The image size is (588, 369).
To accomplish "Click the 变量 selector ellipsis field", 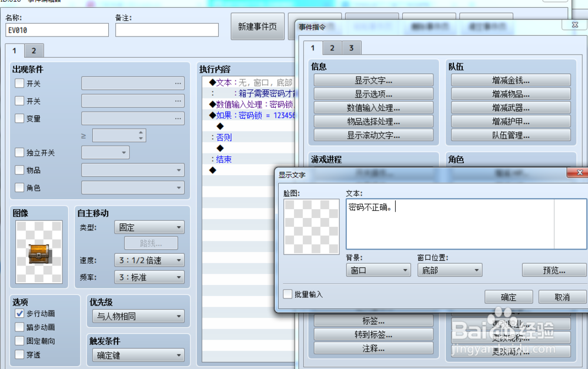I will point(133,118).
